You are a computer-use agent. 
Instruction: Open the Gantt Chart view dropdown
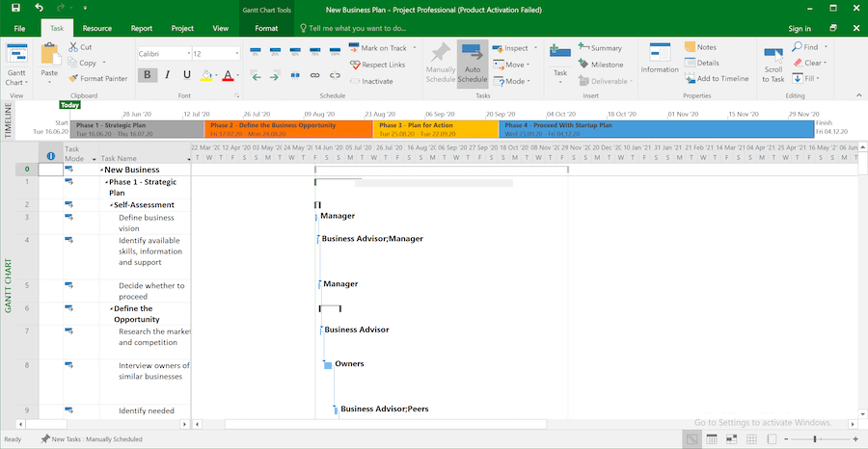coord(16,78)
